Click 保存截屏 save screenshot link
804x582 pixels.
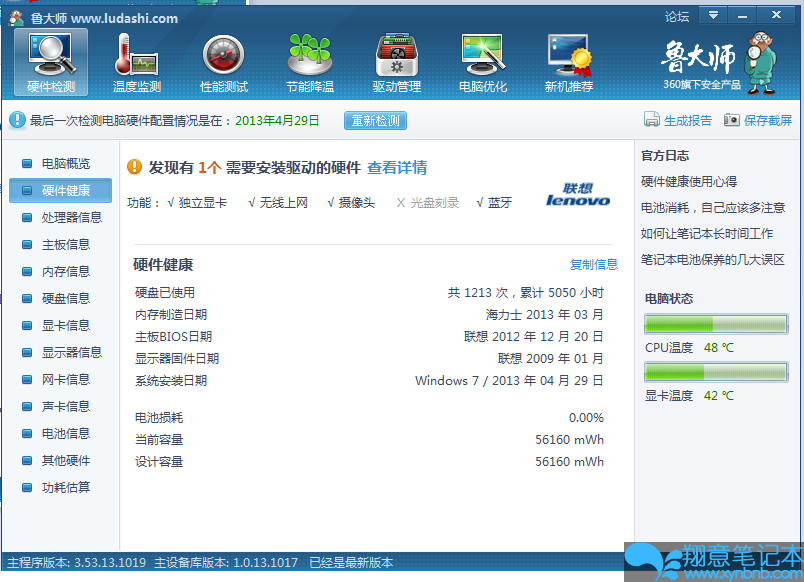pyautogui.click(x=768, y=121)
